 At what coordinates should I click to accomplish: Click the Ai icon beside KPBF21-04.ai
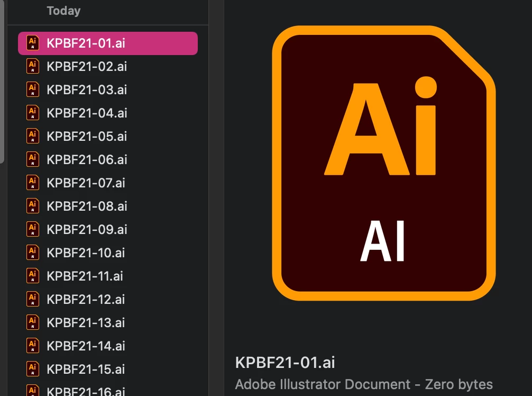click(x=33, y=113)
